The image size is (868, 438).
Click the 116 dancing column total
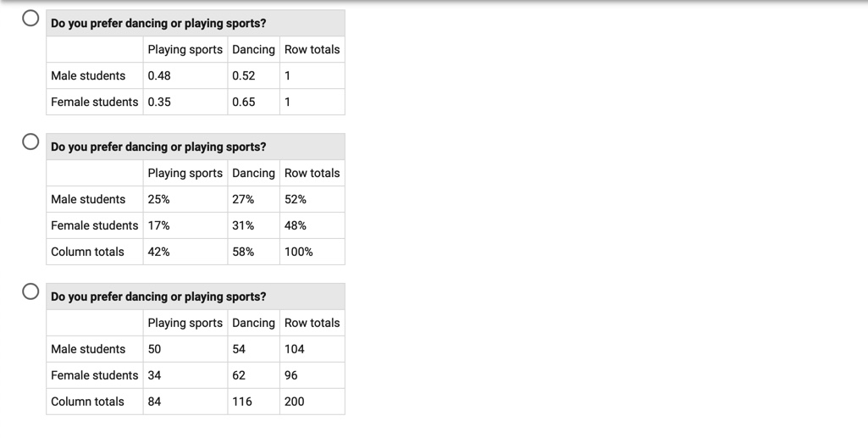242,402
